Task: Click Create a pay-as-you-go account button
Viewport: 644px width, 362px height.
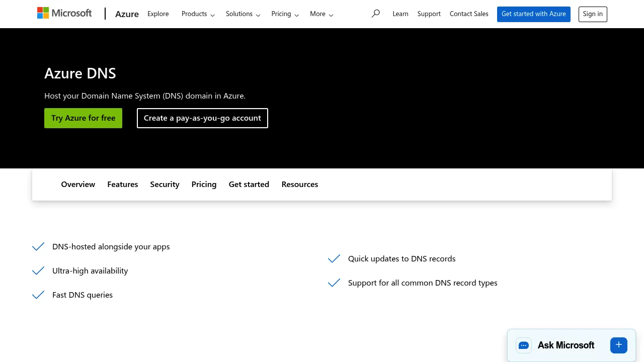Action: coord(202,118)
